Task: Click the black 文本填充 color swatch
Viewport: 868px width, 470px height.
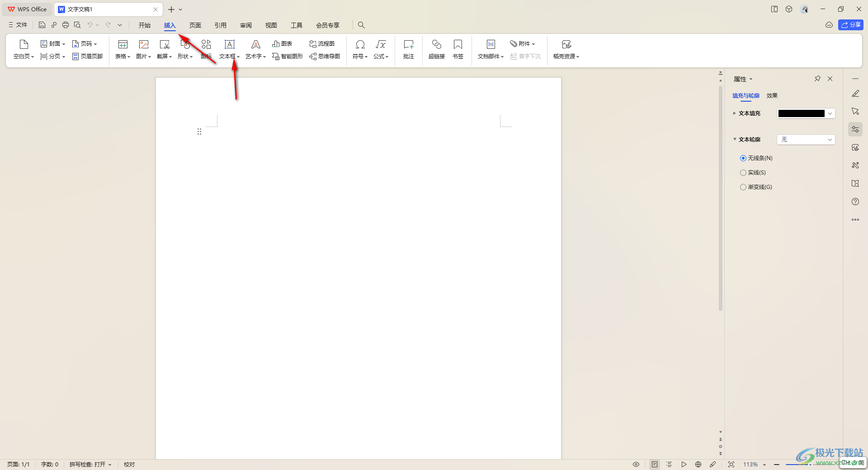Action: [802, 113]
